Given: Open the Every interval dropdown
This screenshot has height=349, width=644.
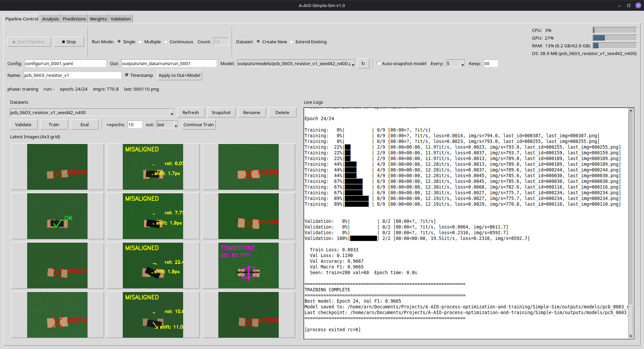Looking at the screenshot, I should point(463,64).
